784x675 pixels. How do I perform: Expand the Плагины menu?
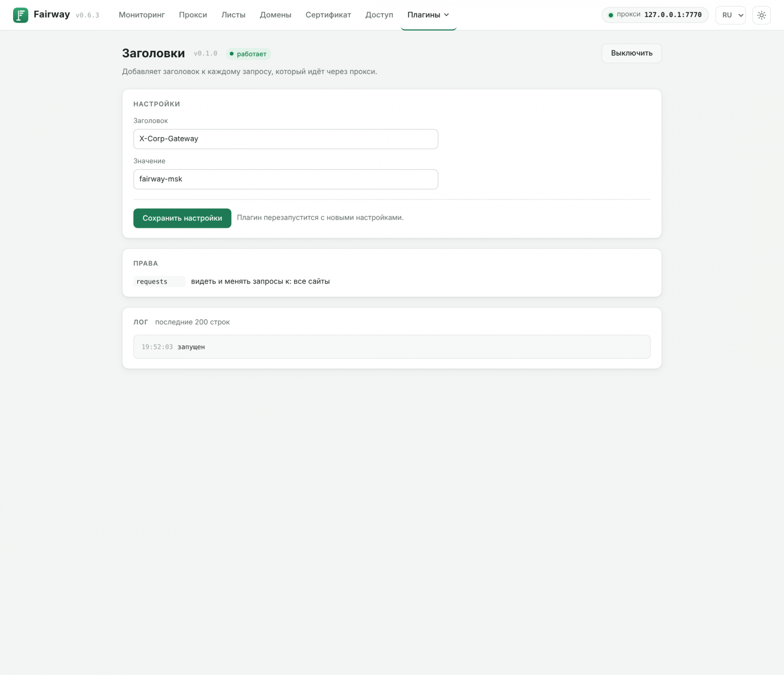coord(428,15)
